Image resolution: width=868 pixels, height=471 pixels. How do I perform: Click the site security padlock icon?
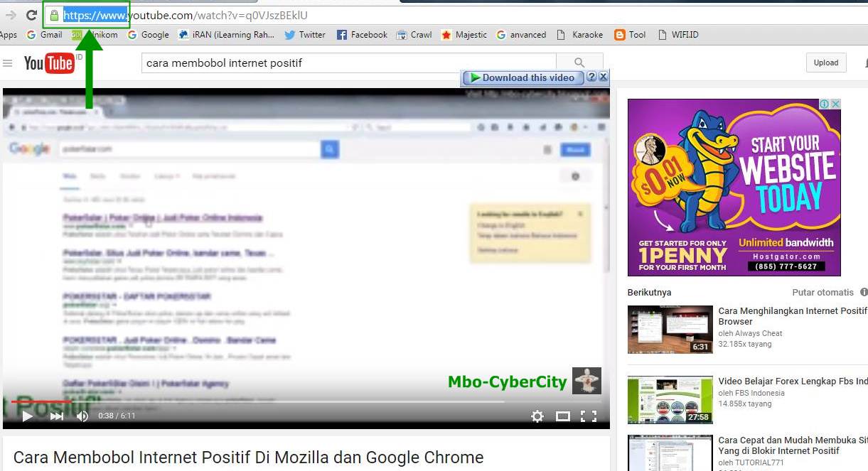54,15
